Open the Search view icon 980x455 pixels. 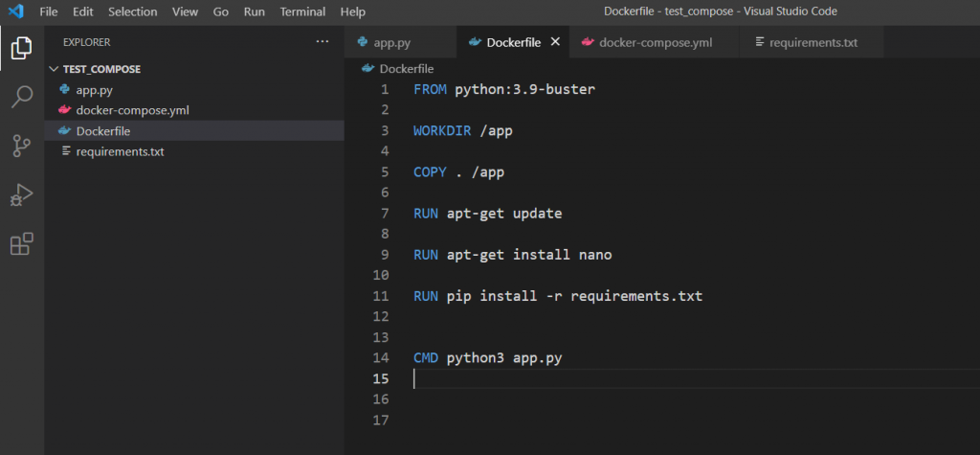(x=22, y=97)
